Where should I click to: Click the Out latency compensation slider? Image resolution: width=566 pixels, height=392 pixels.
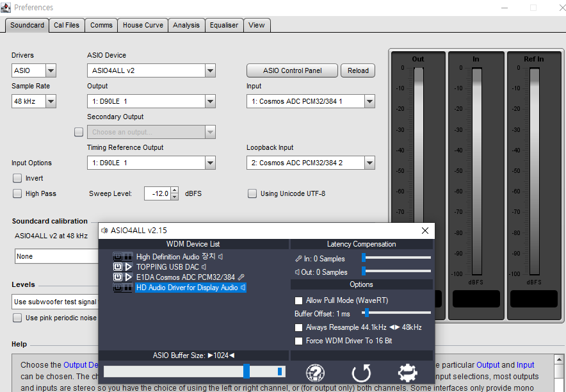pos(396,271)
